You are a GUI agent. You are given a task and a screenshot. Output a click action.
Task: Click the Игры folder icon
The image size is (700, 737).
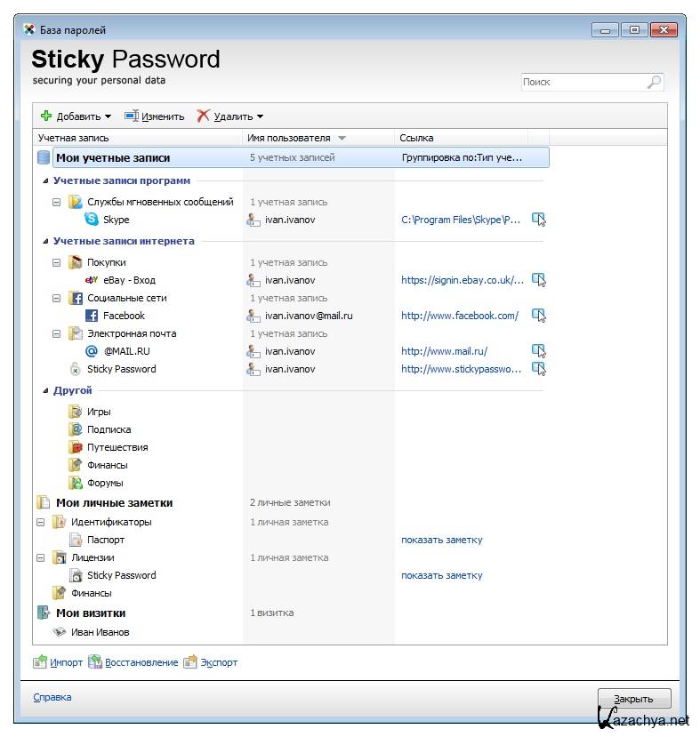76,412
